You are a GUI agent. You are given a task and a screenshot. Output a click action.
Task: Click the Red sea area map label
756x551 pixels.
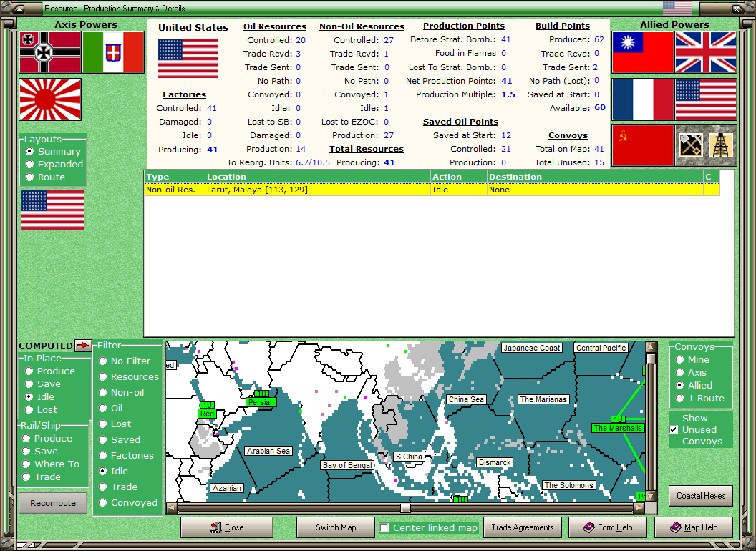pos(208,414)
